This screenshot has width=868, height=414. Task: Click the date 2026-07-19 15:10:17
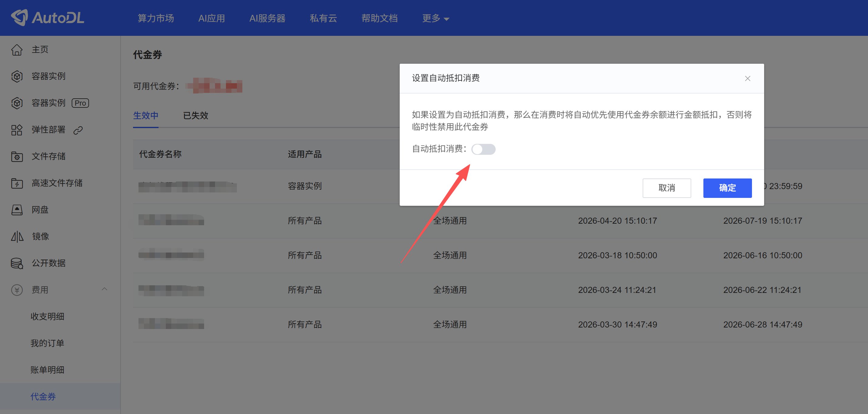pos(763,221)
